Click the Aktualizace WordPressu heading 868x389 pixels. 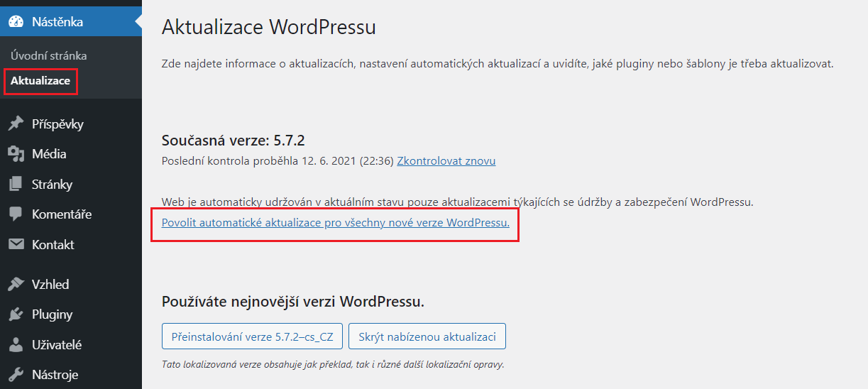pyautogui.click(x=269, y=27)
